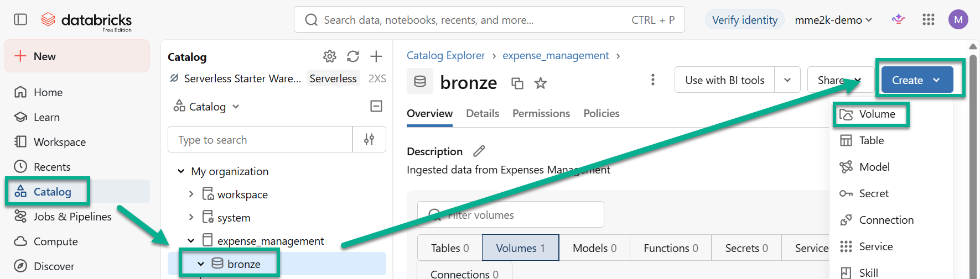Collapse all catalog tree nodes icon

tap(376, 106)
